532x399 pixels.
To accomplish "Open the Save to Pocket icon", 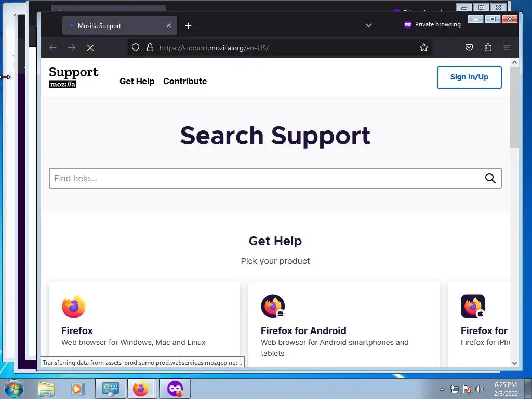I will pyautogui.click(x=469, y=47).
